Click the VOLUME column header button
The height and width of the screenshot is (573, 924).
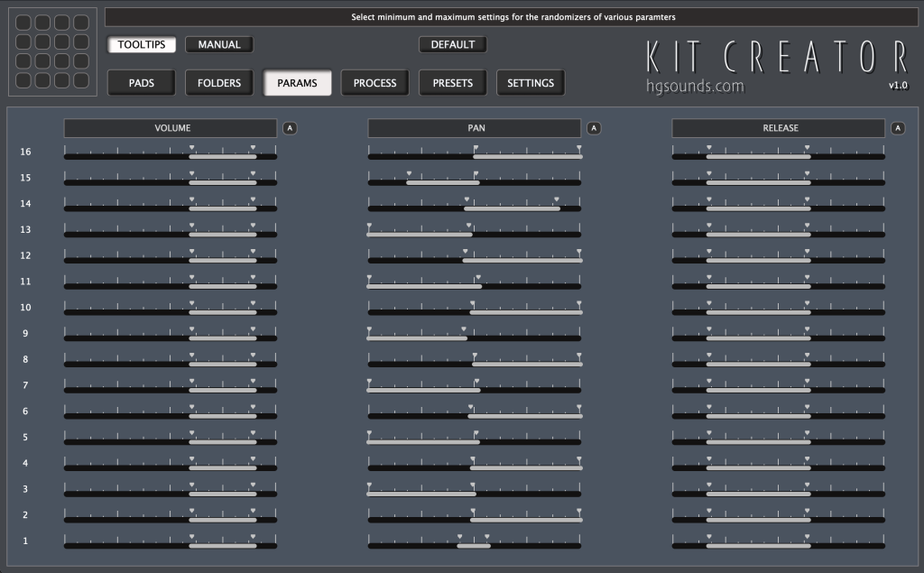click(171, 128)
